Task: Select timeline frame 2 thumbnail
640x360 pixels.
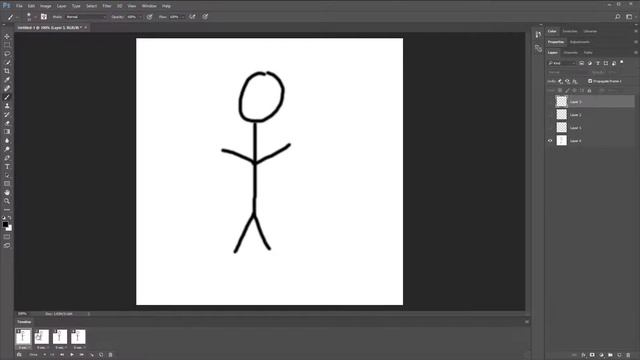Action: click(x=42, y=337)
